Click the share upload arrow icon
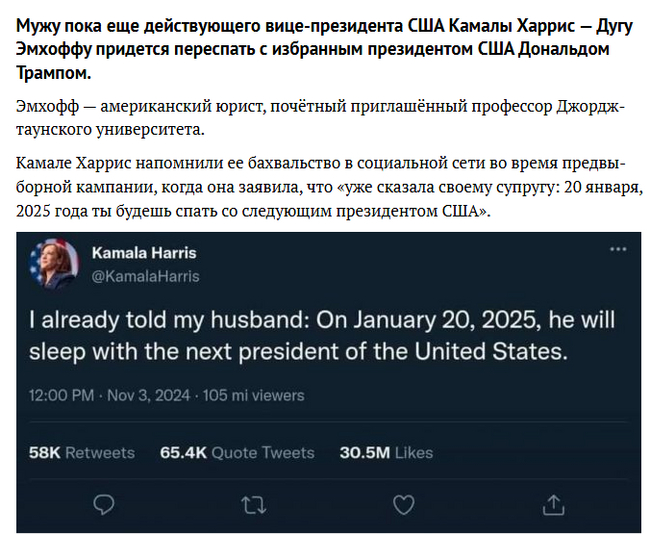Image resolution: width=650 pixels, height=534 pixels. pos(556,503)
